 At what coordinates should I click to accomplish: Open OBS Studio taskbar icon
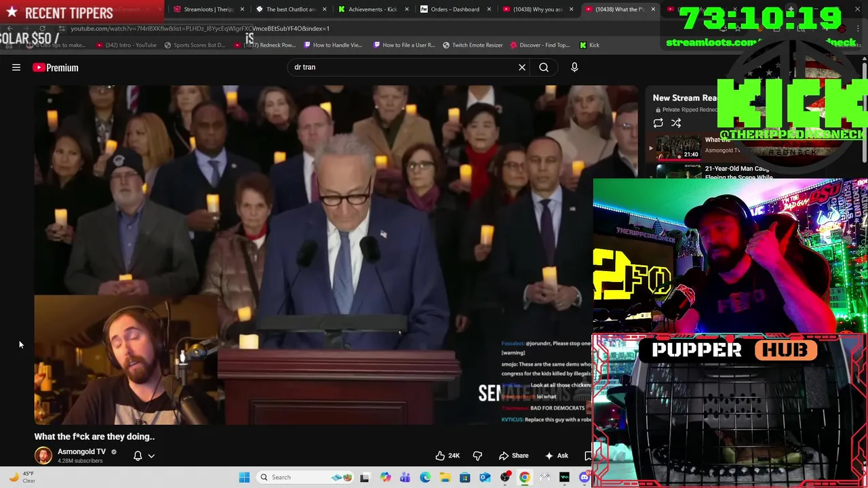click(x=505, y=477)
